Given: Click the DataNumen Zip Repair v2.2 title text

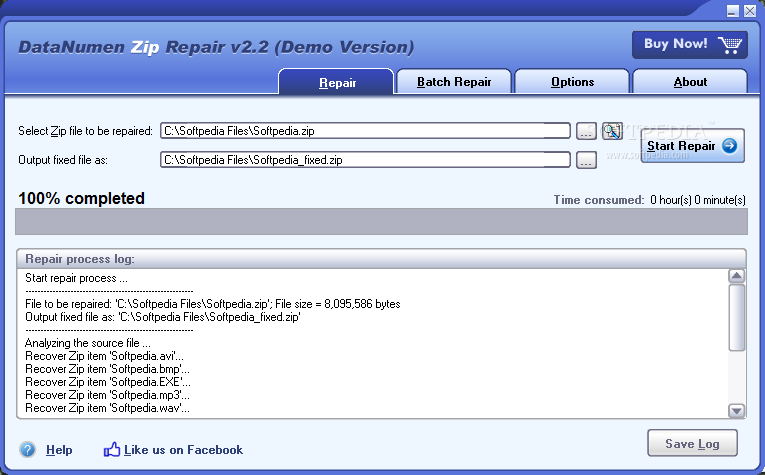Looking at the screenshot, I should pos(216,47).
